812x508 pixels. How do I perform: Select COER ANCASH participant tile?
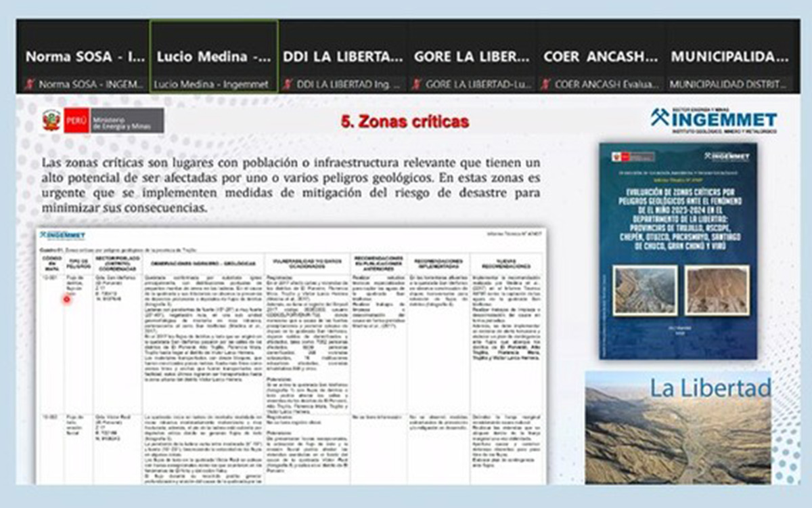pos(603,57)
